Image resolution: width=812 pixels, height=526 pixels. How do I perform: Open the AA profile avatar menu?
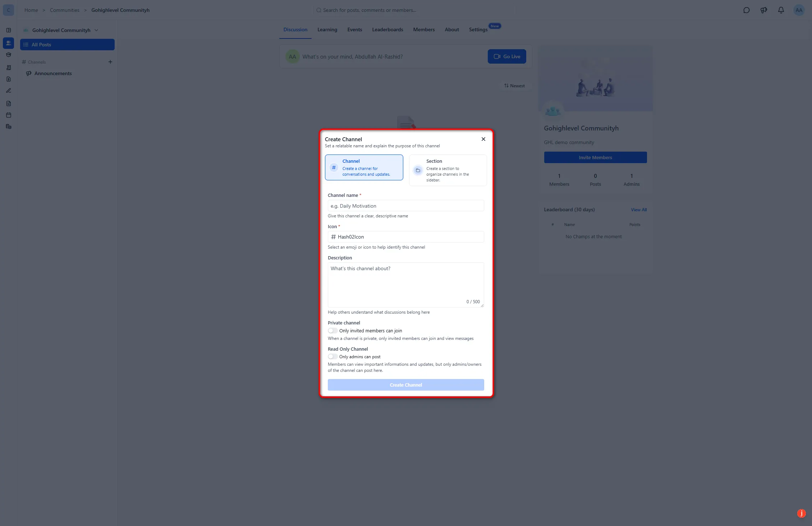point(799,10)
